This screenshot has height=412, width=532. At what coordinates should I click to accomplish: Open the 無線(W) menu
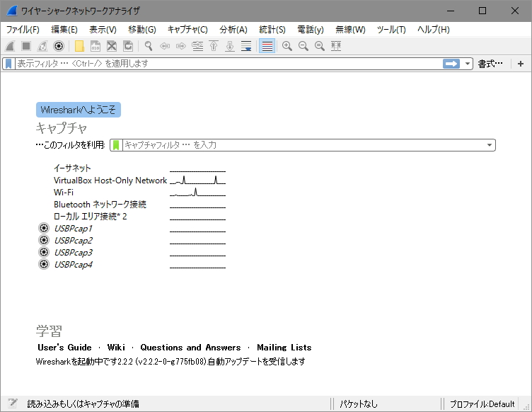pyautogui.click(x=350, y=30)
